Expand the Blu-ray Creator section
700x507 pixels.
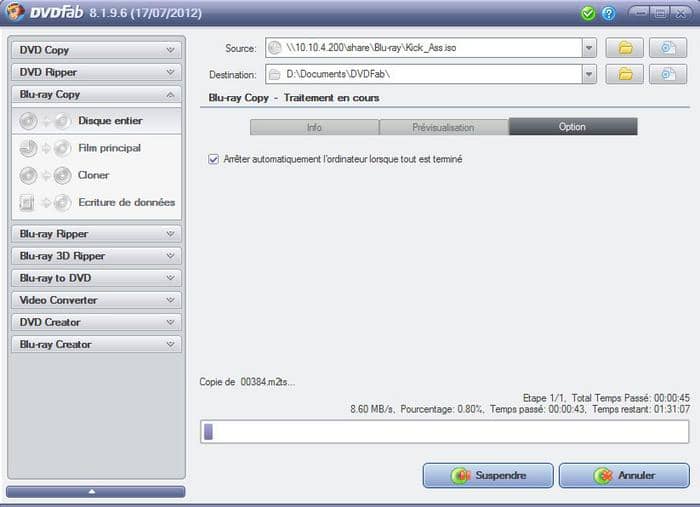[96, 344]
